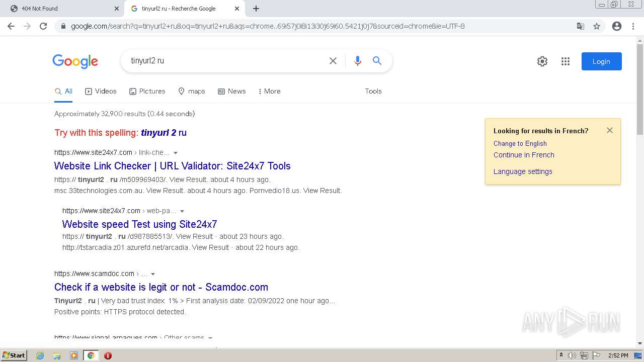Image resolution: width=644 pixels, height=362 pixels.
Task: Switch to the 404 Not Found tab
Action: [61, 9]
